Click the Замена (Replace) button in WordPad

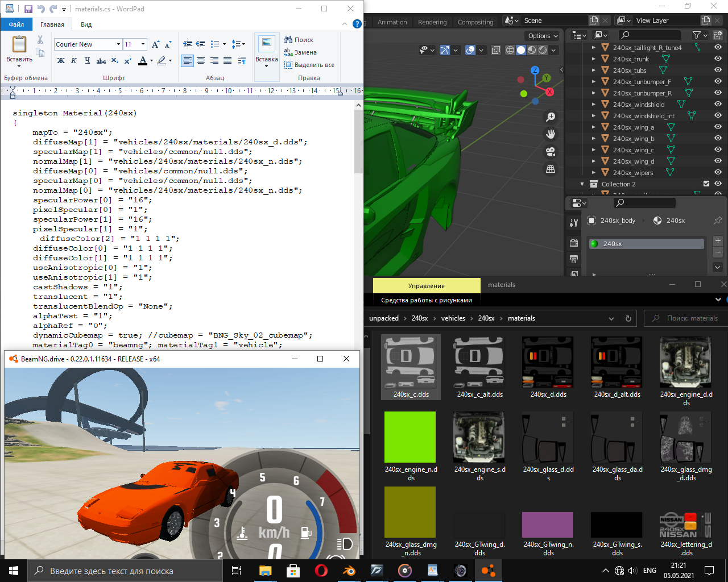tap(300, 52)
